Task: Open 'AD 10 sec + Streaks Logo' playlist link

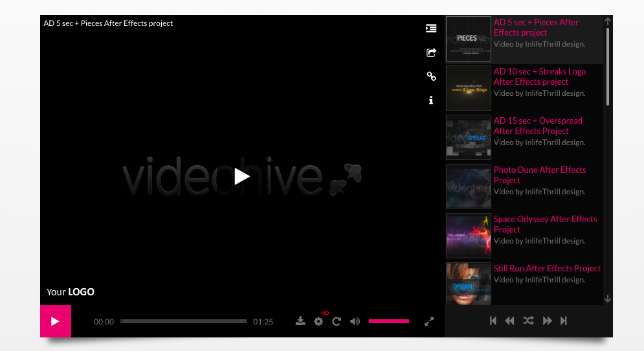Action: [540, 76]
